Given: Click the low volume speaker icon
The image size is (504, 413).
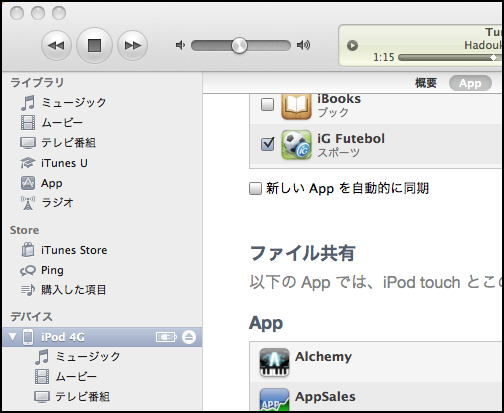Looking at the screenshot, I should pos(180,45).
